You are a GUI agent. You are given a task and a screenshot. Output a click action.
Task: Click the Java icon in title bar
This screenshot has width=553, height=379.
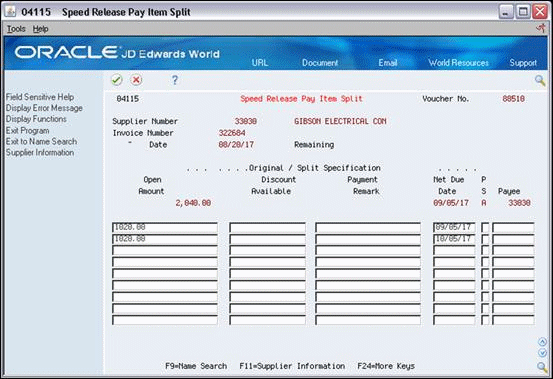11,12
